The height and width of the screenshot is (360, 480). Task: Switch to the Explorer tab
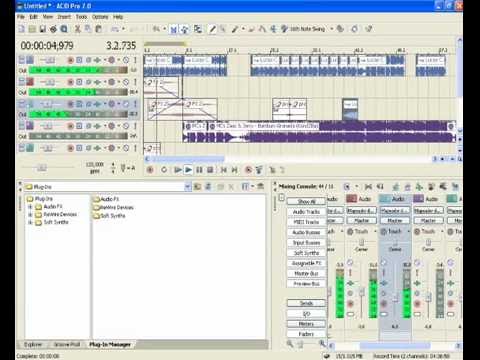click(x=33, y=344)
